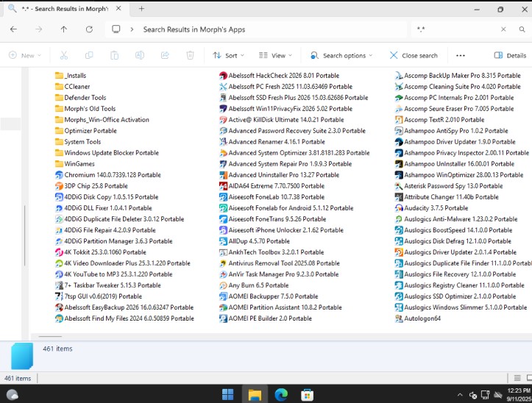532x403 pixels.
Task: Select Advanced Renamer 4.16.1 Portable
Action: 272,142
